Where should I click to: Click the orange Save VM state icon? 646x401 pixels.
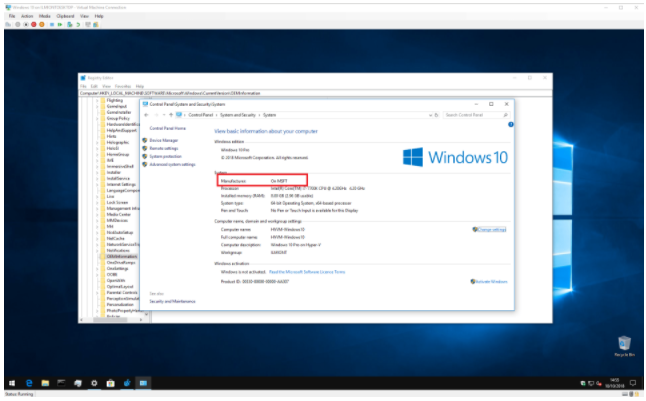pyautogui.click(x=42, y=25)
